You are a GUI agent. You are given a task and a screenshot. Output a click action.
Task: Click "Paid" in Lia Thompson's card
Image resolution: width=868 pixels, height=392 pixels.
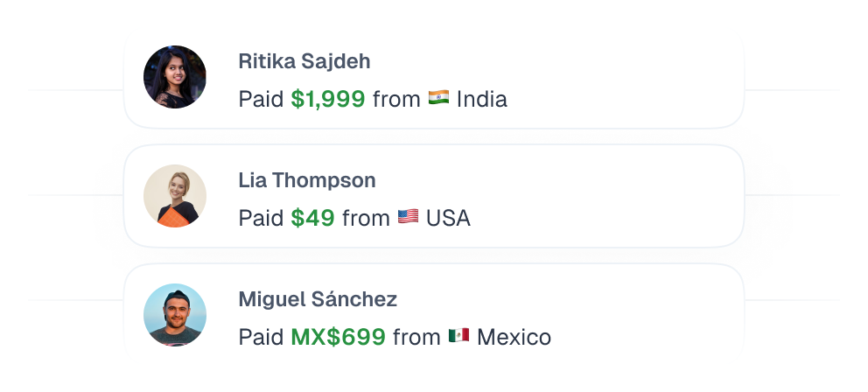(261, 219)
